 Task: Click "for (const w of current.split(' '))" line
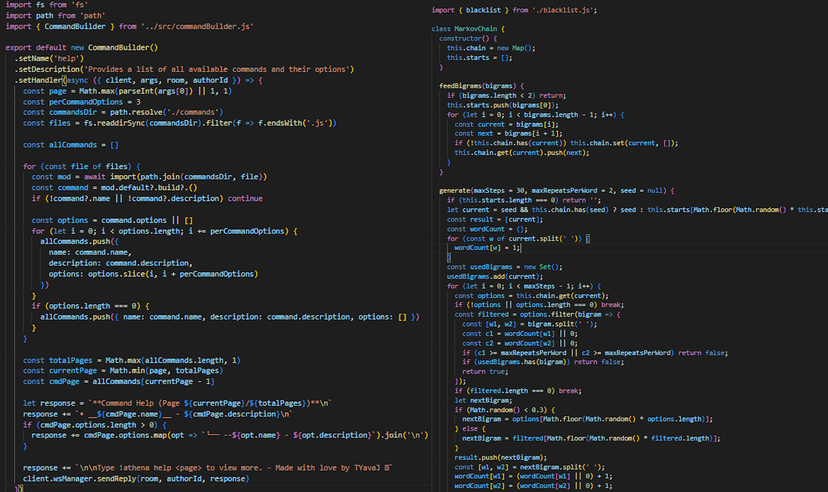tap(519, 239)
